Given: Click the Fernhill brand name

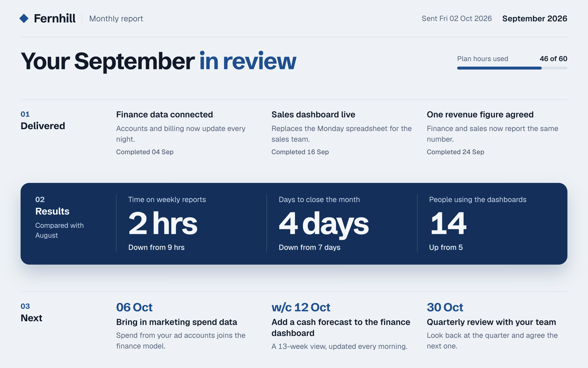Looking at the screenshot, I should click(55, 19).
